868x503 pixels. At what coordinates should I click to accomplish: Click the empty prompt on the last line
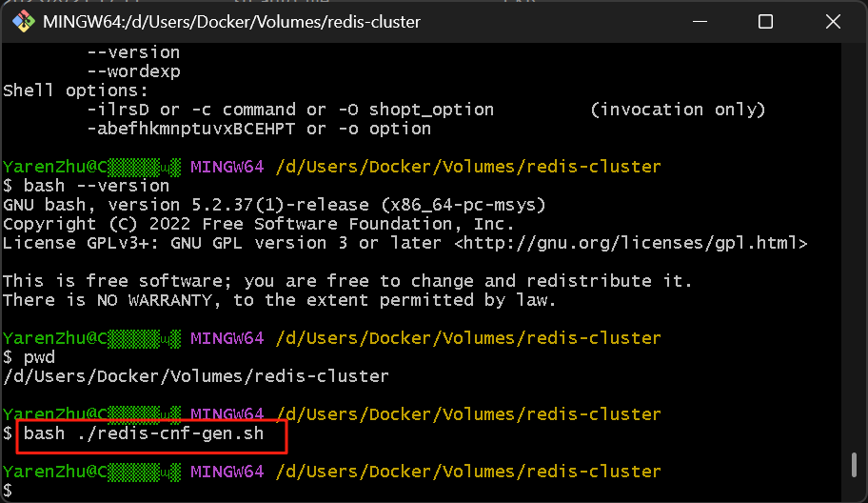pyautogui.click(x=8, y=491)
